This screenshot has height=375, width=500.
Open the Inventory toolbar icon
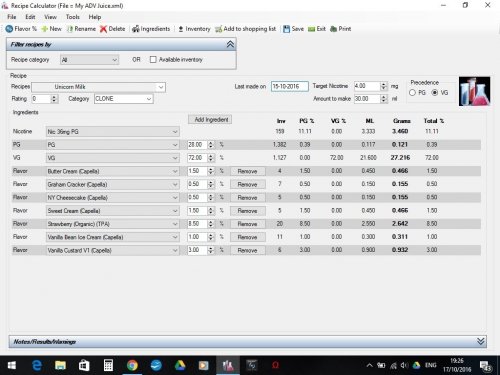click(x=181, y=29)
